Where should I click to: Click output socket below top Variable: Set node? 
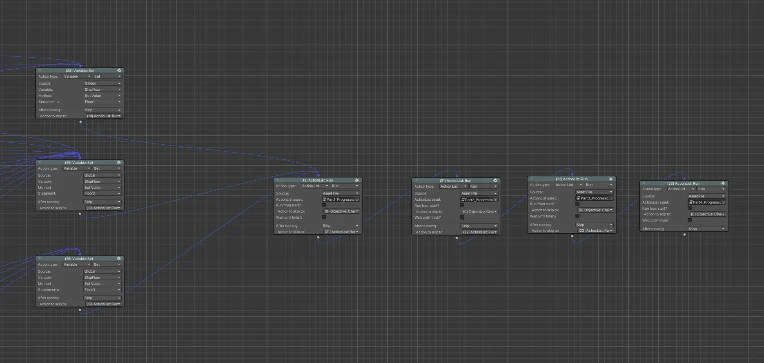pos(80,122)
